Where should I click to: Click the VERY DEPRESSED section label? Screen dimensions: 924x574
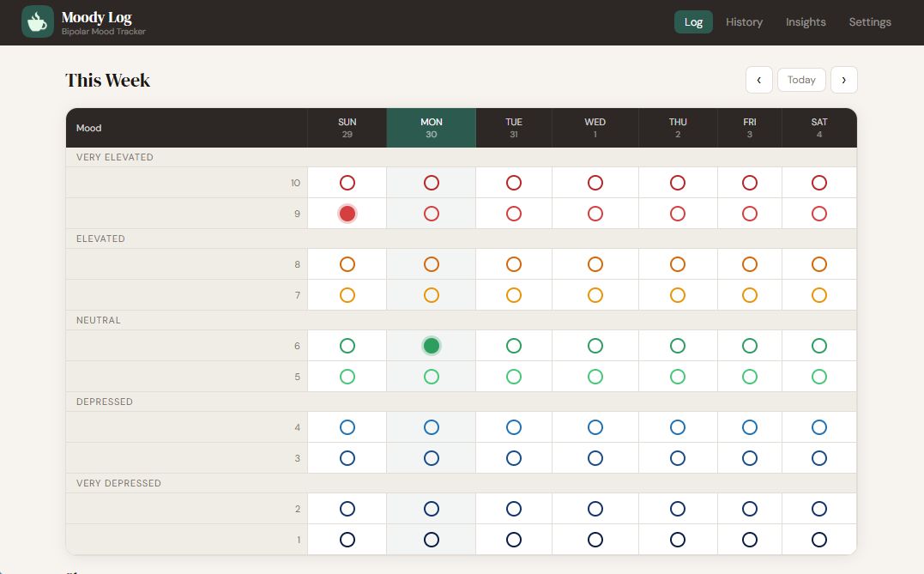118,483
